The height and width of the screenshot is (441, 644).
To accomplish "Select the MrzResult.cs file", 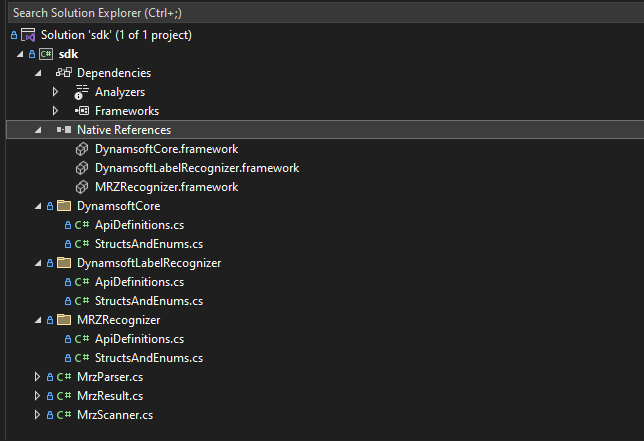I will pos(110,396).
